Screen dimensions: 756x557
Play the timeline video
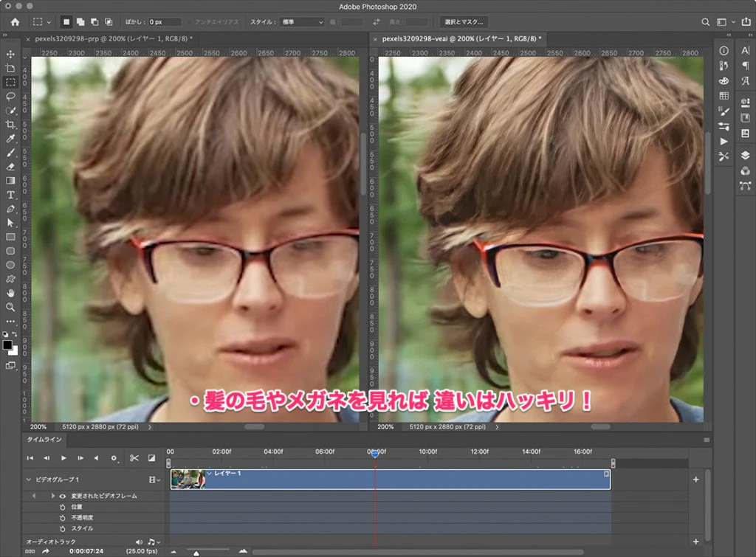pyautogui.click(x=63, y=458)
